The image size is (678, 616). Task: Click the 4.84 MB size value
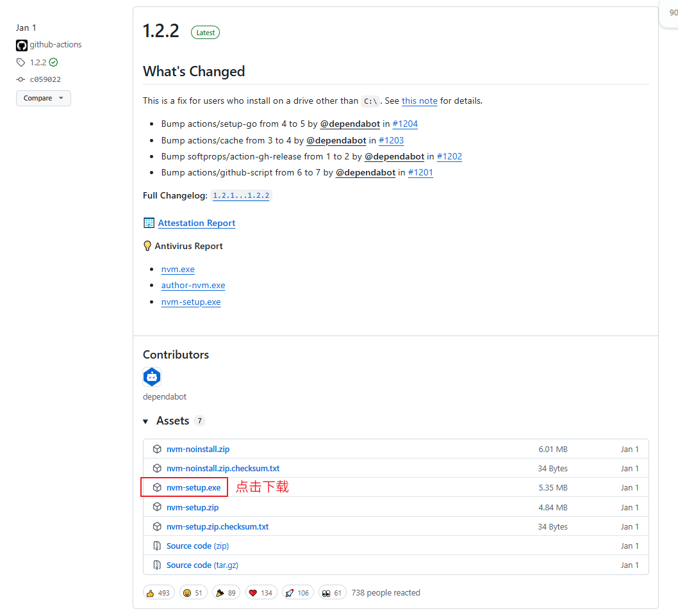(x=553, y=507)
